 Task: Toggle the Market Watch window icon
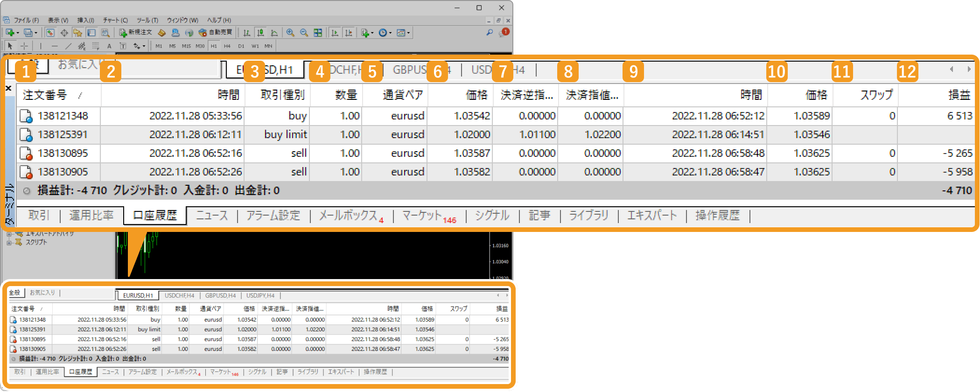pyautogui.click(x=50, y=33)
